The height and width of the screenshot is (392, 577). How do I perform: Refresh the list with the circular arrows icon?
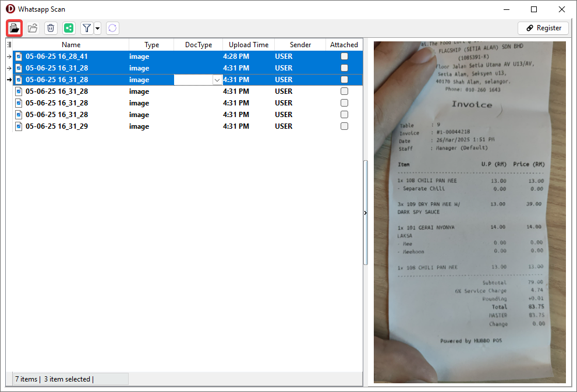[x=112, y=28]
